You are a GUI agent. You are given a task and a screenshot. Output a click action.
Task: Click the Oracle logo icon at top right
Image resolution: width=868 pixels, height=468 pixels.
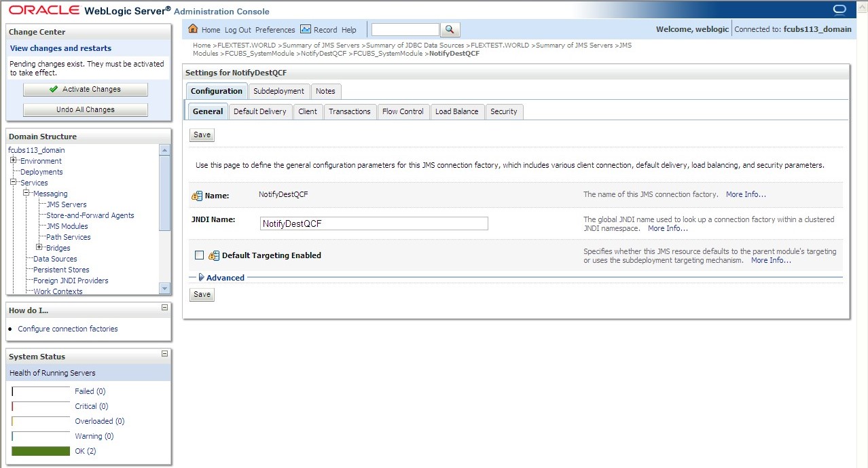(x=839, y=10)
